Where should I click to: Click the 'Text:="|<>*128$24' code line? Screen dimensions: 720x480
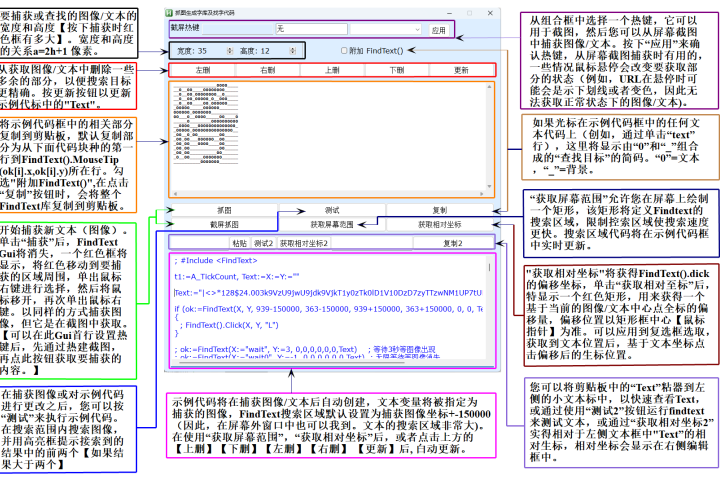(328, 293)
